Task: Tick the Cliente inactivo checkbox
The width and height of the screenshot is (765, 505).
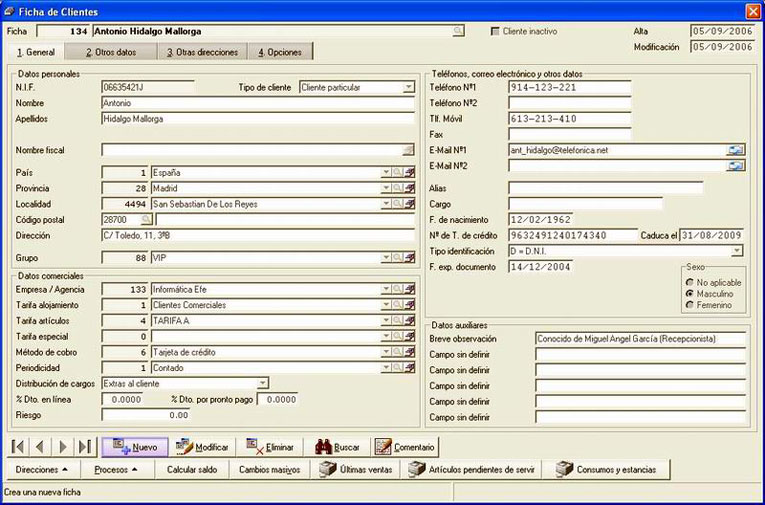Action: click(495, 31)
